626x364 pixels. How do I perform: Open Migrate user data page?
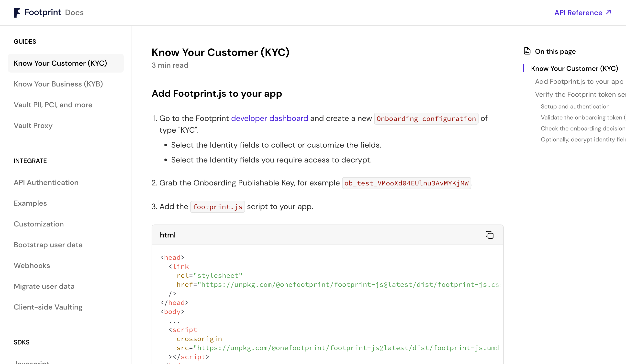(44, 286)
